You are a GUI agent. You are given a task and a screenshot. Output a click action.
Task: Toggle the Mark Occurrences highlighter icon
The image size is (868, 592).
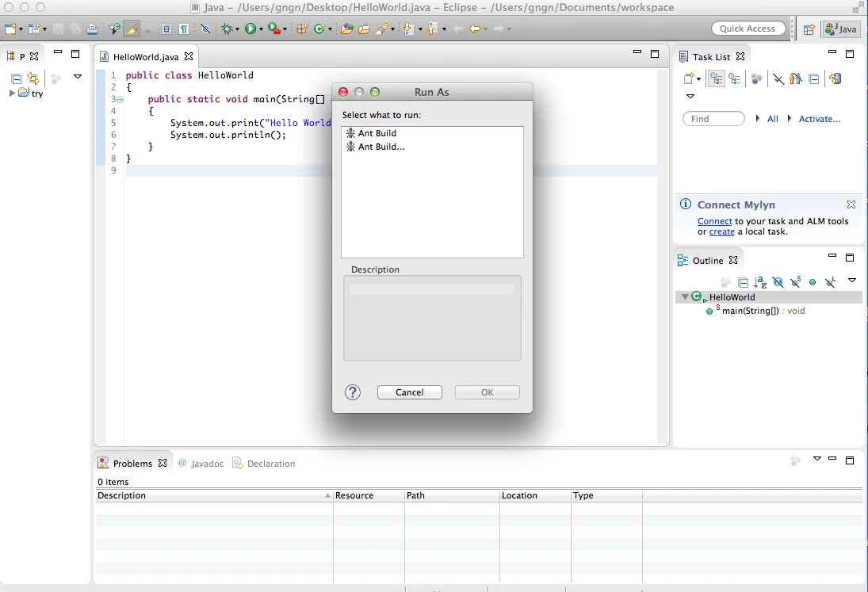coord(132,29)
